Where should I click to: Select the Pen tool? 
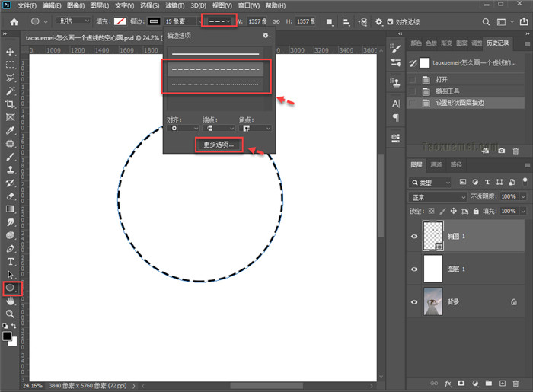coord(10,249)
